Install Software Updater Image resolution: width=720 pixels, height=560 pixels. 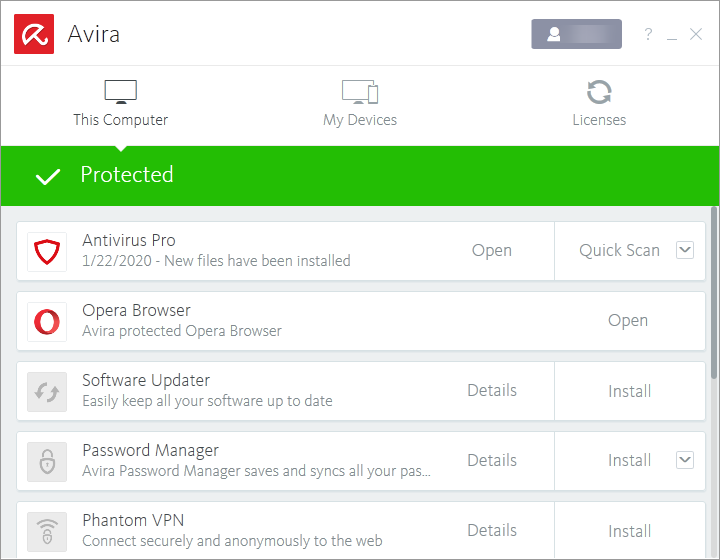coord(630,392)
